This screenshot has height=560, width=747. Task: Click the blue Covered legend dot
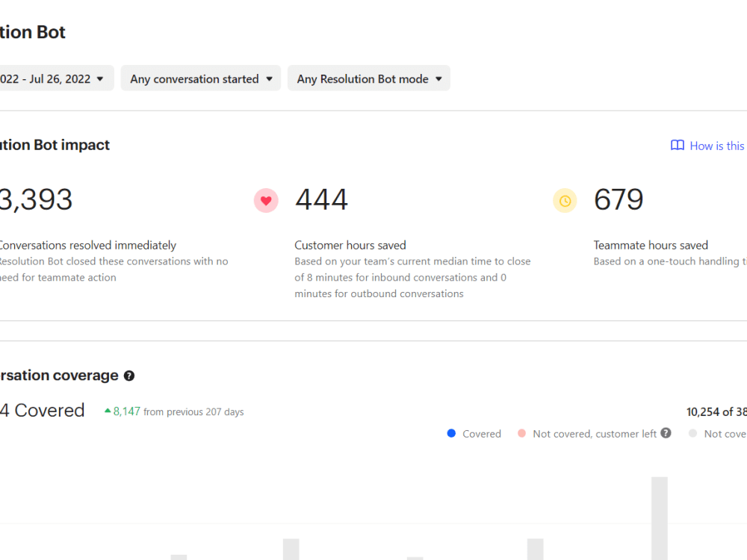point(451,433)
